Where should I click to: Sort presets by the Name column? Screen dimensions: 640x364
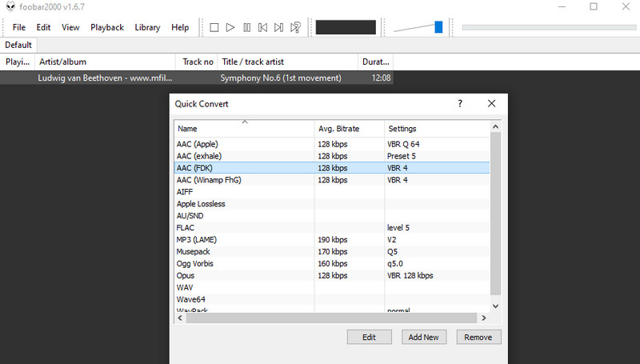click(244, 129)
